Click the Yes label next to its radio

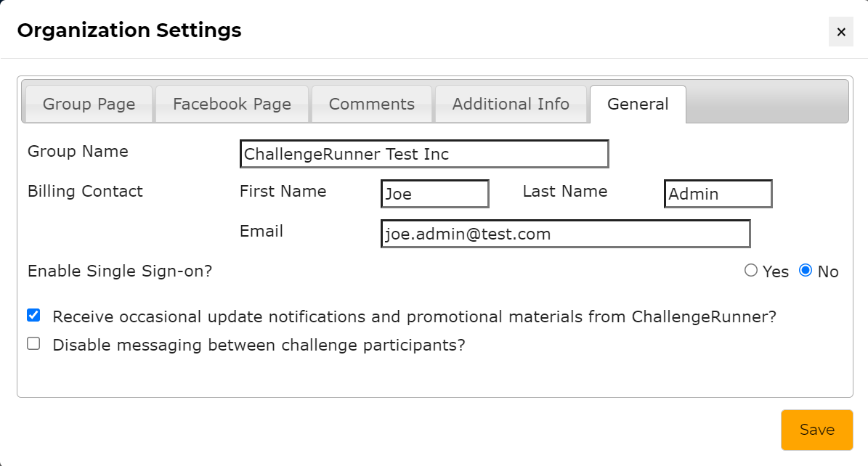point(776,271)
